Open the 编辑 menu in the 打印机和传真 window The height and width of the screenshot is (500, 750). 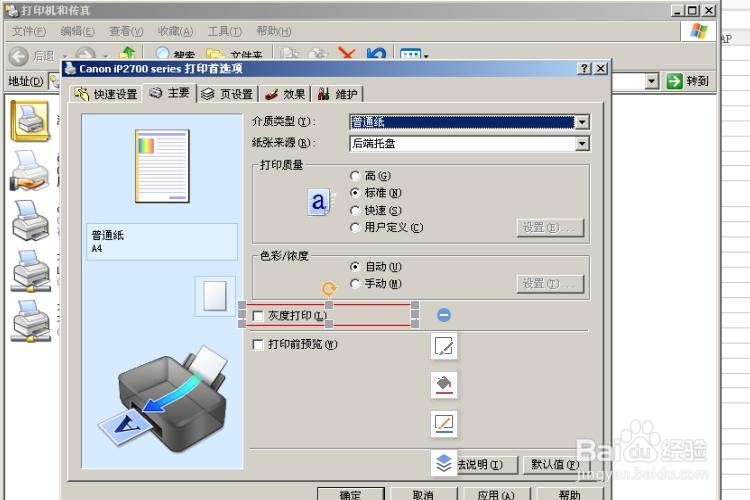77,32
